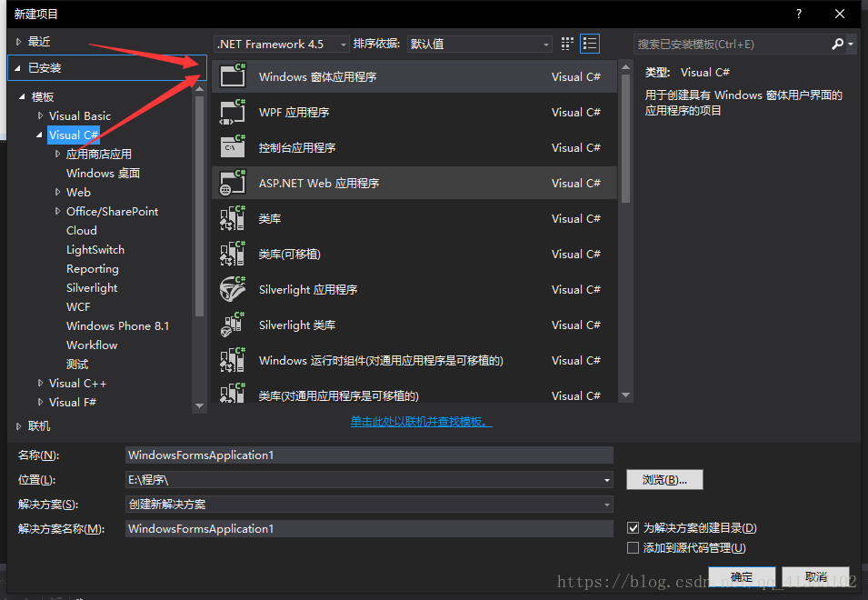Switch to small icons grid view
This screenshot has width=868, height=600.
(567, 44)
